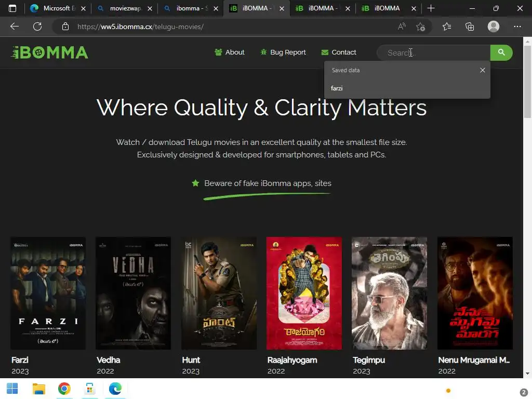Open the Edge settings and more menu
The width and height of the screenshot is (532, 399).
point(517,26)
